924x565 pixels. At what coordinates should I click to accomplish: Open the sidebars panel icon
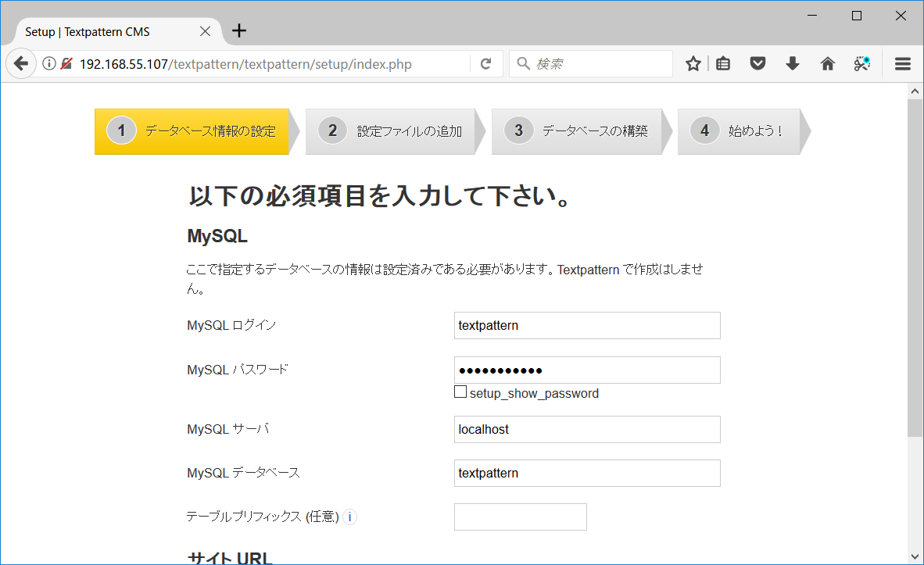[x=722, y=63]
